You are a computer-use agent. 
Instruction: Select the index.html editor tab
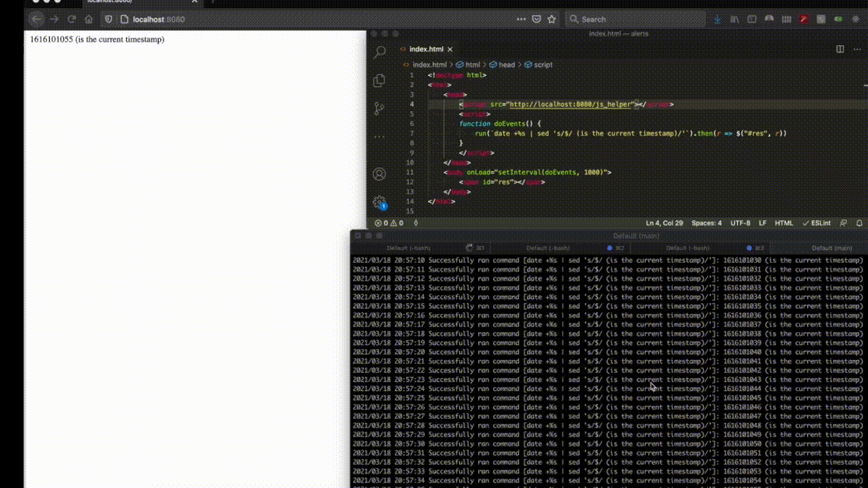(426, 49)
